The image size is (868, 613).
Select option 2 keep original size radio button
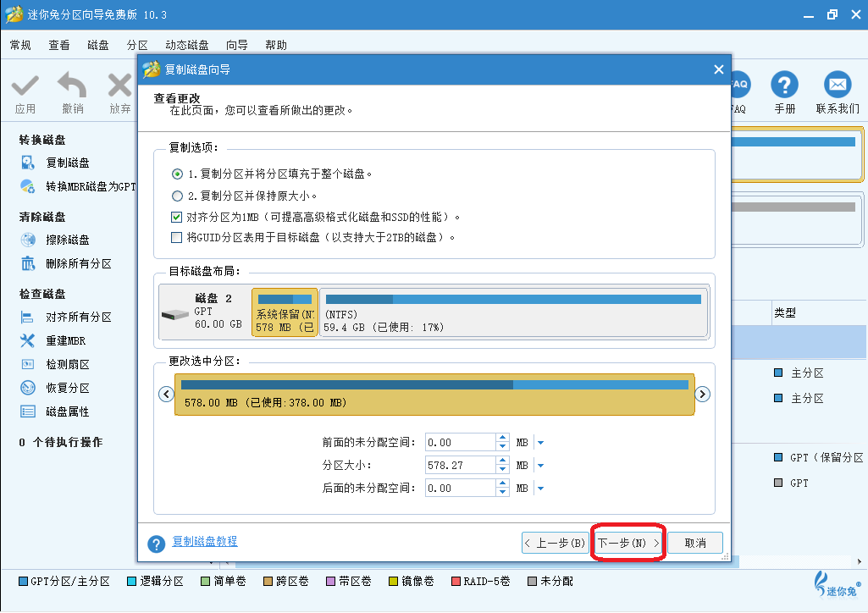[177, 196]
